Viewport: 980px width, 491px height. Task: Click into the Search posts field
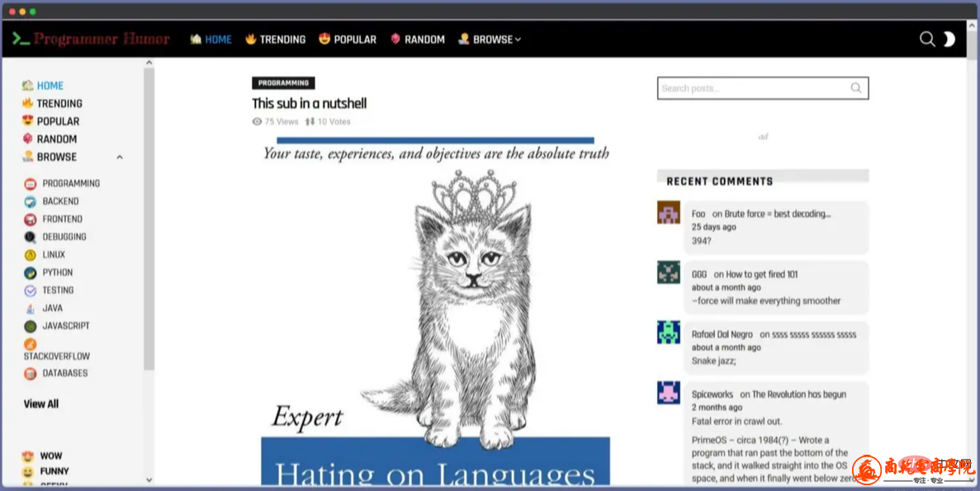(751, 88)
